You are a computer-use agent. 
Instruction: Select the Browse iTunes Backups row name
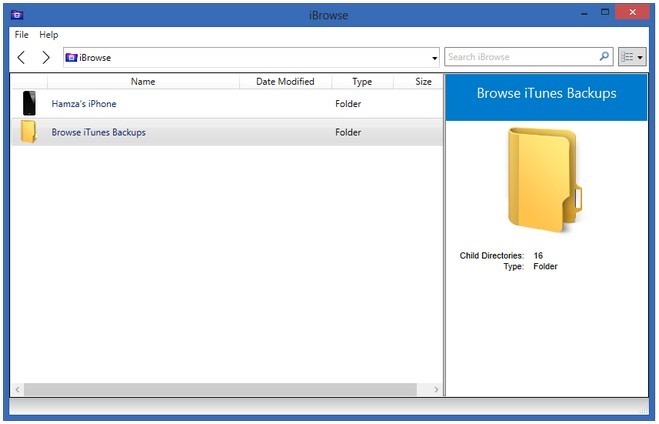98,132
